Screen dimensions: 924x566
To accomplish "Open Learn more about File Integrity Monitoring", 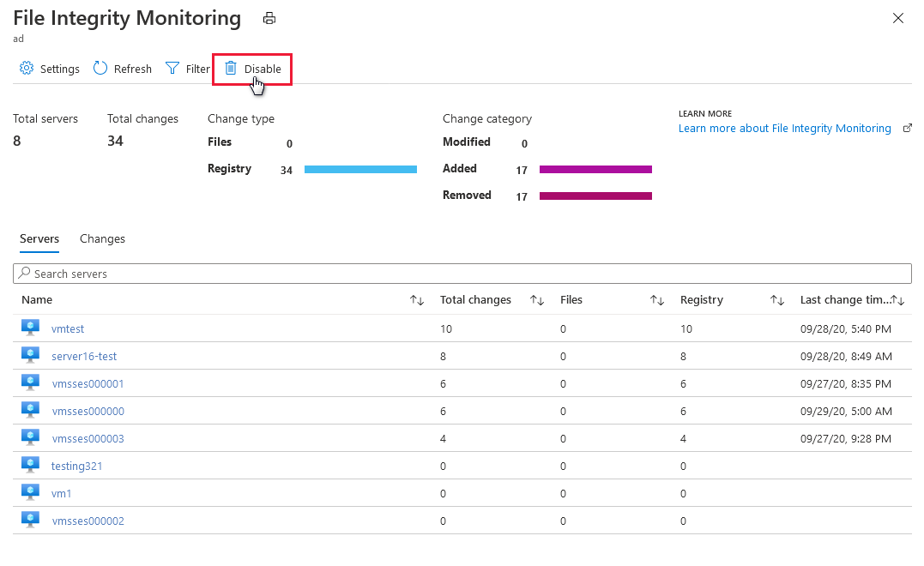I will pyautogui.click(x=784, y=129).
